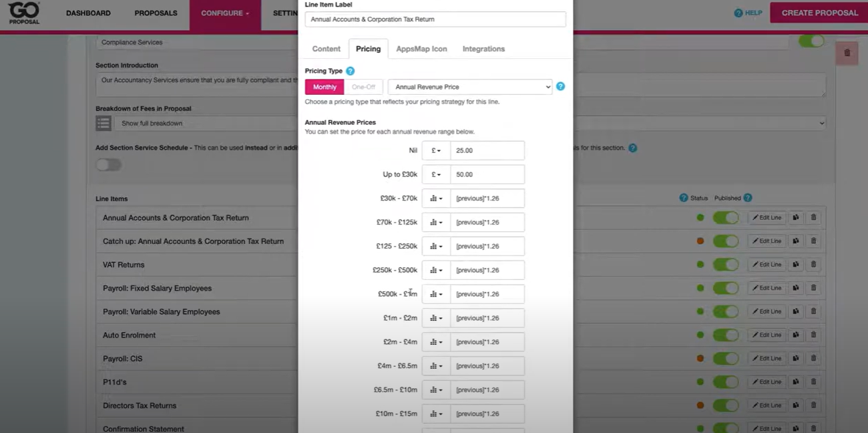
Task: Click the help icon beside Status
Action: coord(683,198)
